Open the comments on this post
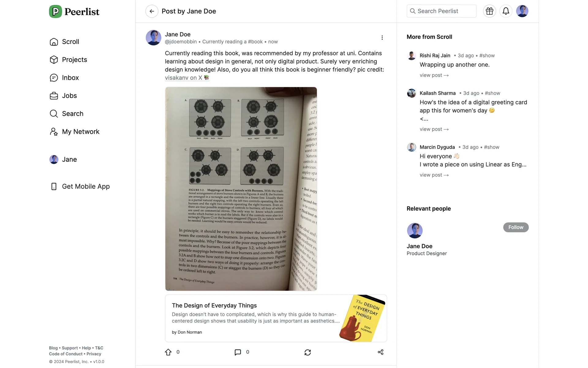The height and width of the screenshot is (368, 588). click(238, 352)
